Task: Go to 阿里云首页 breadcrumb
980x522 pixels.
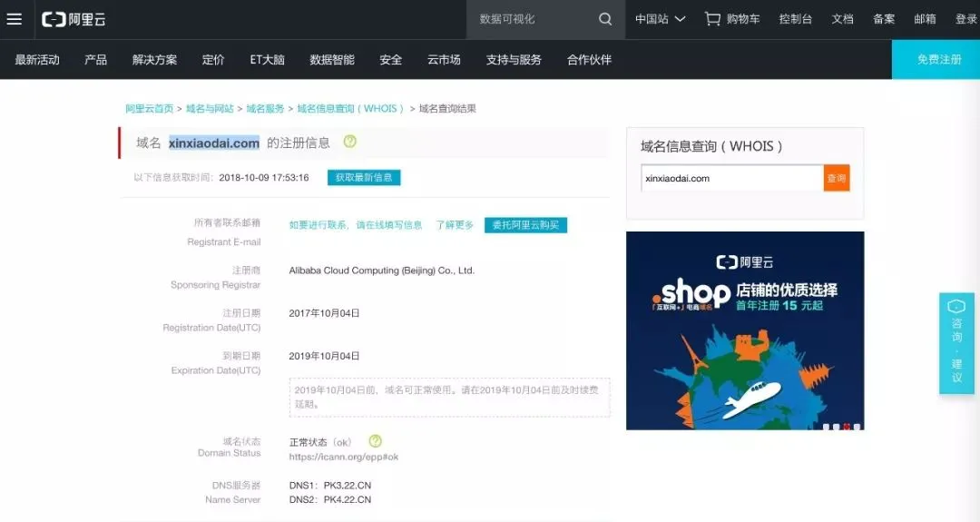Action: pyautogui.click(x=150, y=108)
